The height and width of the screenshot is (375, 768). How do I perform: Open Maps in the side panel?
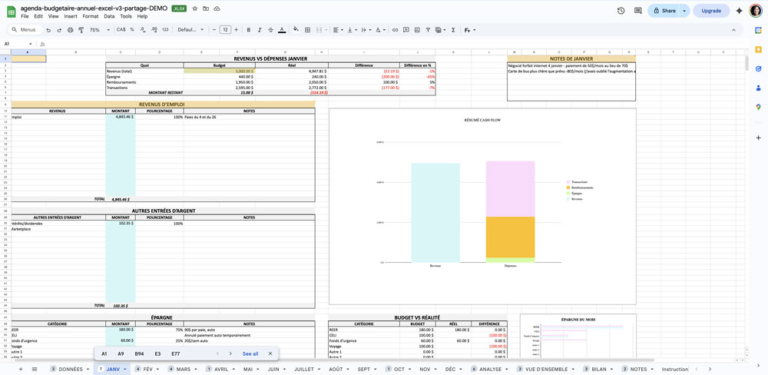tap(758, 107)
